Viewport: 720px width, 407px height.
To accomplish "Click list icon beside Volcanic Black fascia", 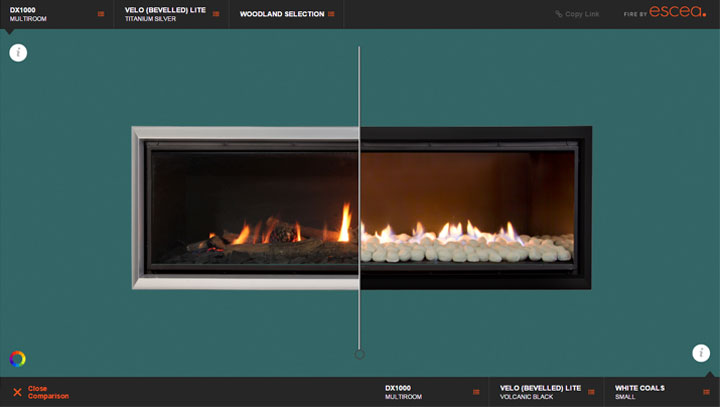I will (591, 392).
